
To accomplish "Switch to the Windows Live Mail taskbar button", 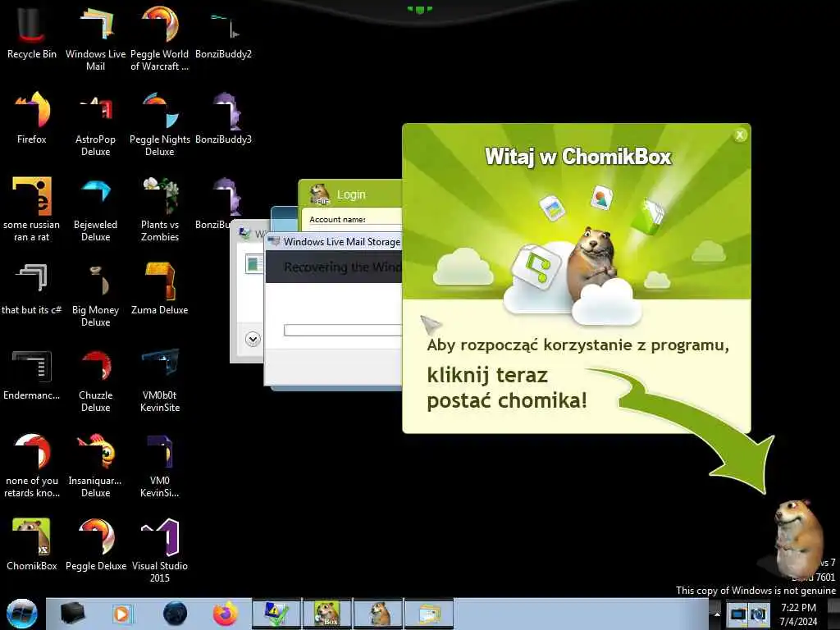I will pos(429,614).
